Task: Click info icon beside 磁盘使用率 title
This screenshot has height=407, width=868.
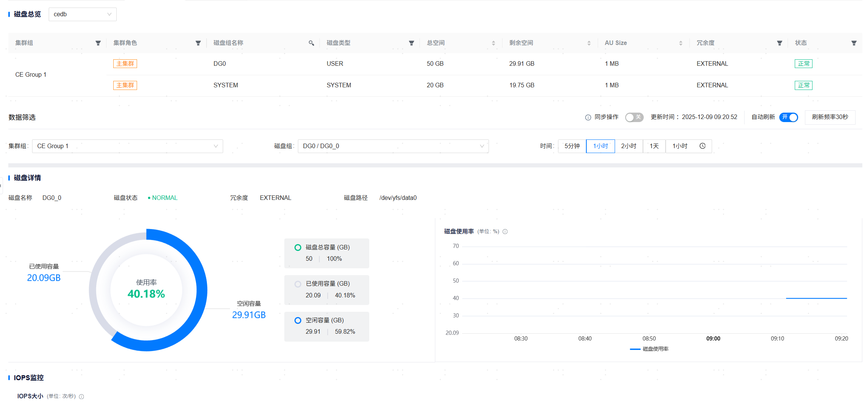Action: tap(505, 232)
